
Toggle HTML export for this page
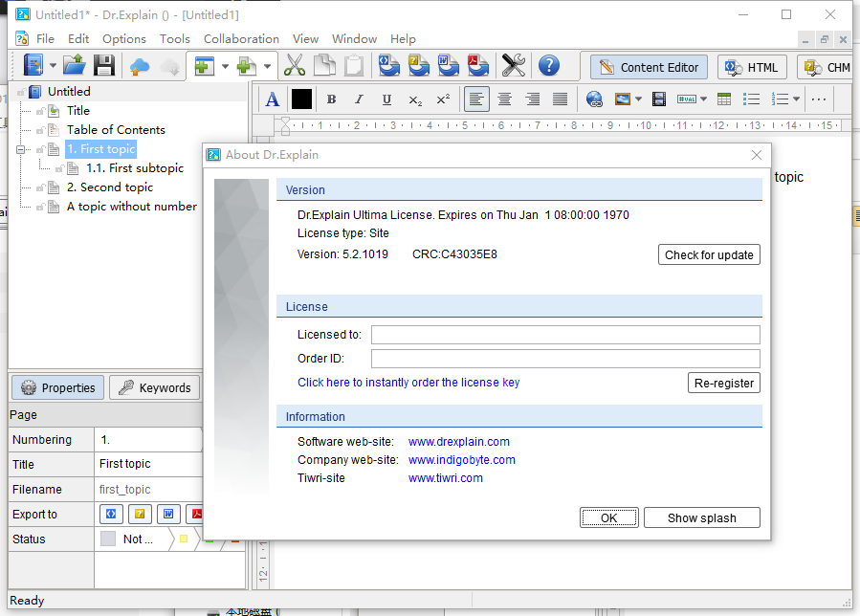click(111, 515)
